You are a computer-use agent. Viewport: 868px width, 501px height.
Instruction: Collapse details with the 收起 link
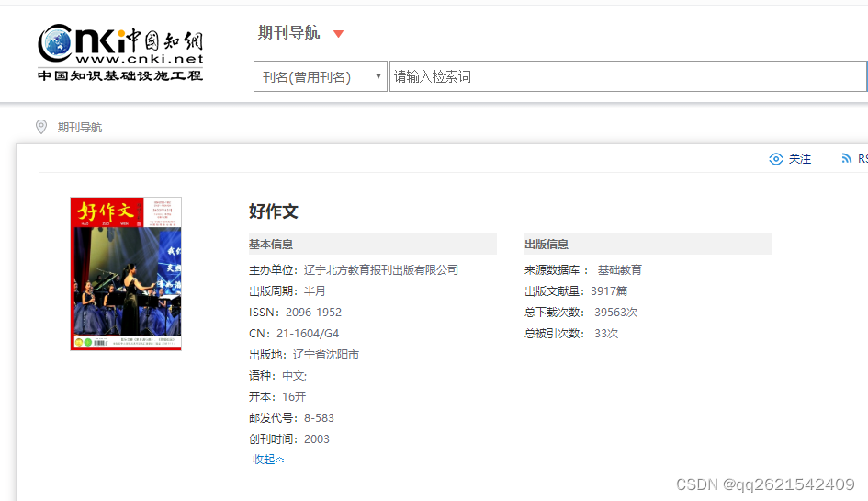[268, 460]
